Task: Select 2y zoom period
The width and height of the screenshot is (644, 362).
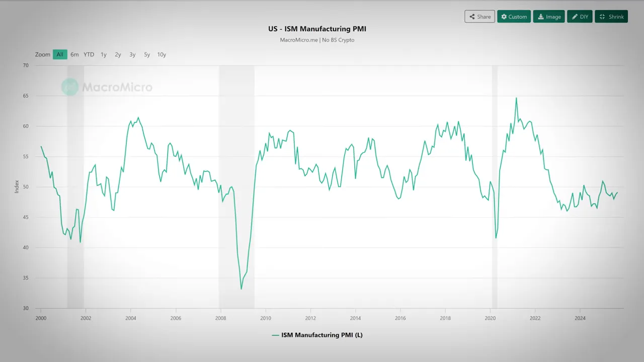Action: 118,54
